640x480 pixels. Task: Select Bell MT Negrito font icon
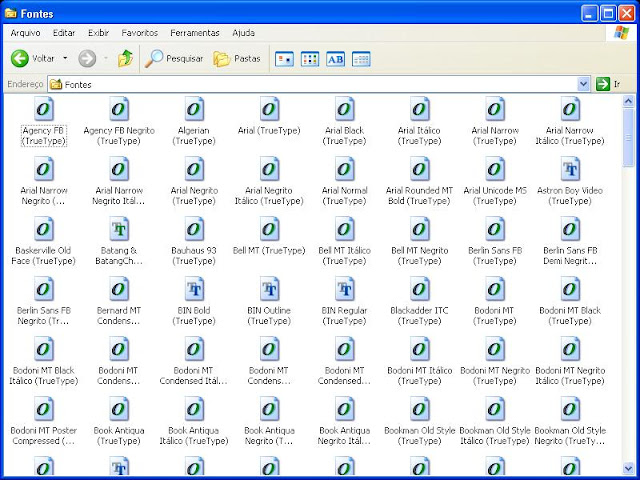tap(420, 229)
